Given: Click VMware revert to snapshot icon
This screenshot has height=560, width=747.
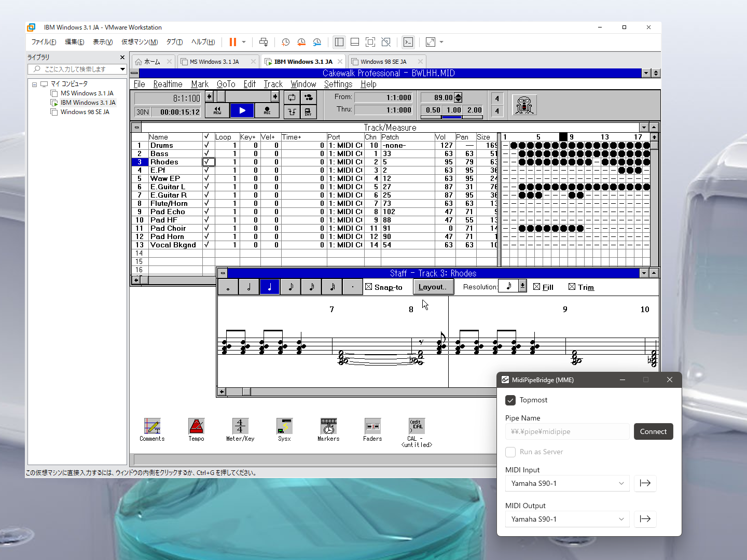Looking at the screenshot, I should pos(301,42).
